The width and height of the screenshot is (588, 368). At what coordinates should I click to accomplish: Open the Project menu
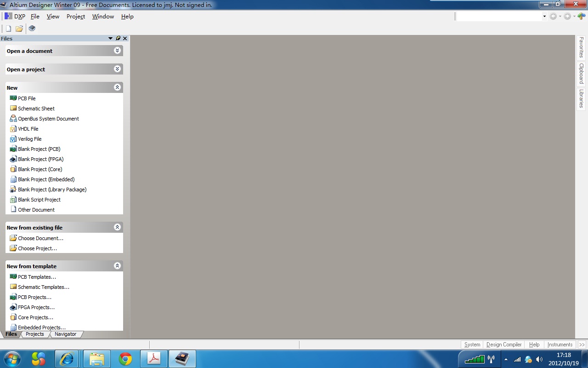(x=76, y=16)
